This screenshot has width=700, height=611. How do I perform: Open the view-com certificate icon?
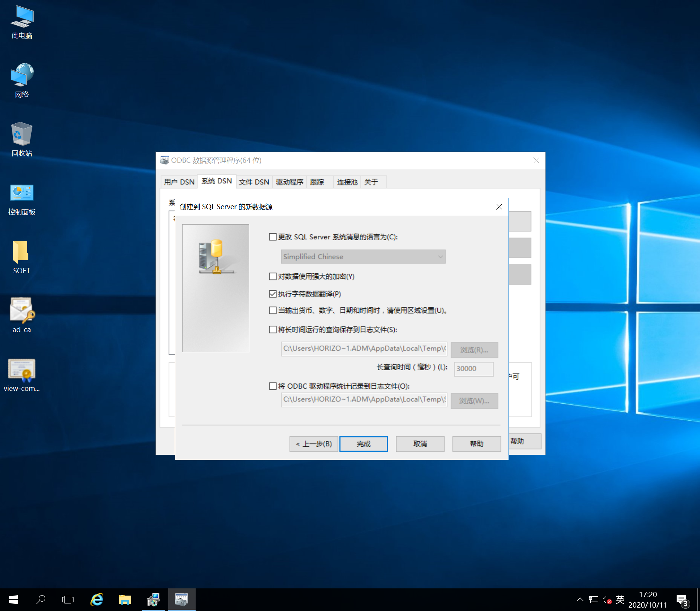(x=22, y=375)
